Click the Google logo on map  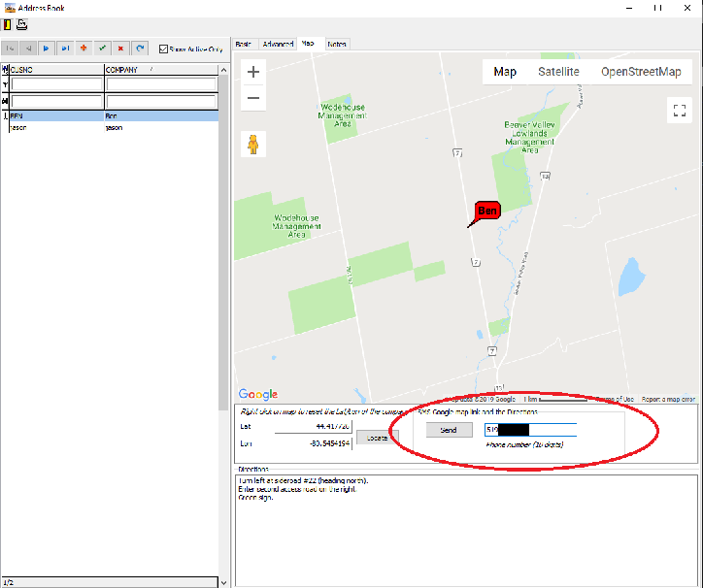coord(258,394)
